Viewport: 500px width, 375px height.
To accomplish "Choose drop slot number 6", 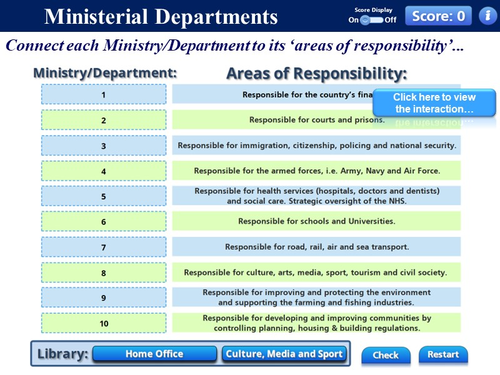I will pos(104,222).
